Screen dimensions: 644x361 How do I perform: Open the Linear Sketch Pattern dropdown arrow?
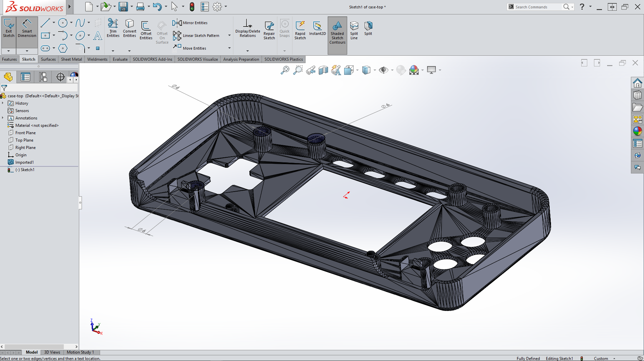point(230,36)
